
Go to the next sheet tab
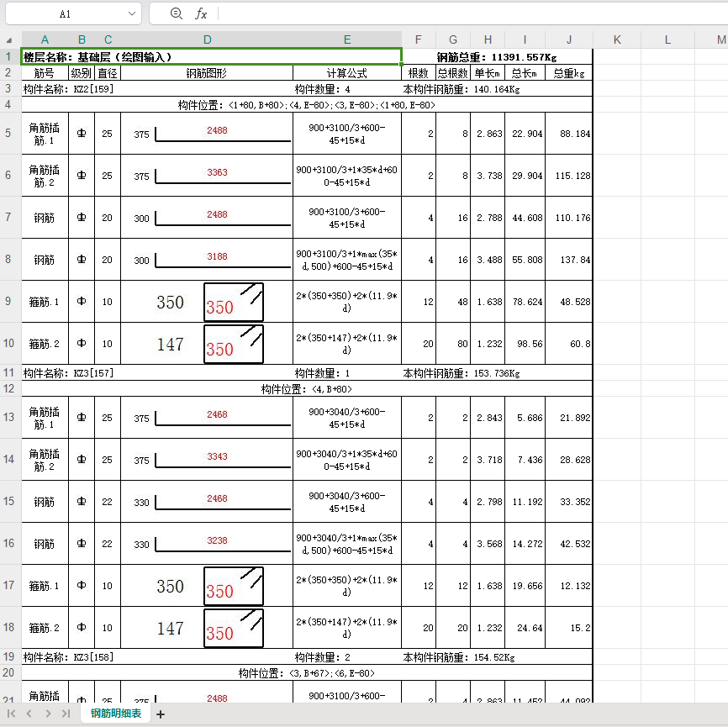click(48, 714)
